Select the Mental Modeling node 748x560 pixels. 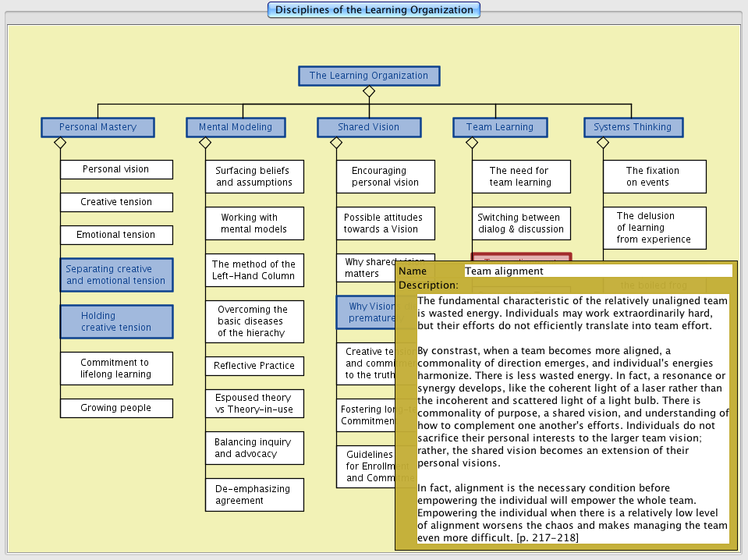pyautogui.click(x=236, y=127)
